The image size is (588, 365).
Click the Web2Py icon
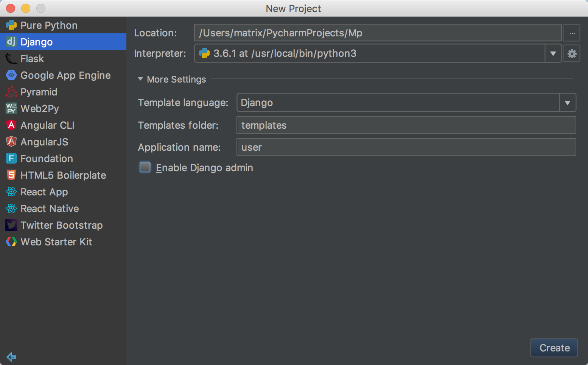point(11,109)
